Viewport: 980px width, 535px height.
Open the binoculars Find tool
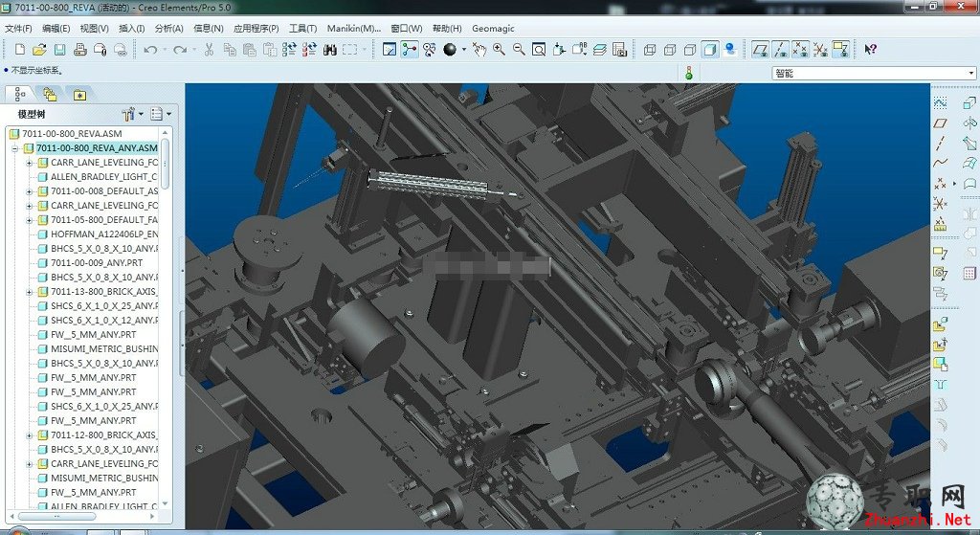pyautogui.click(x=330, y=50)
